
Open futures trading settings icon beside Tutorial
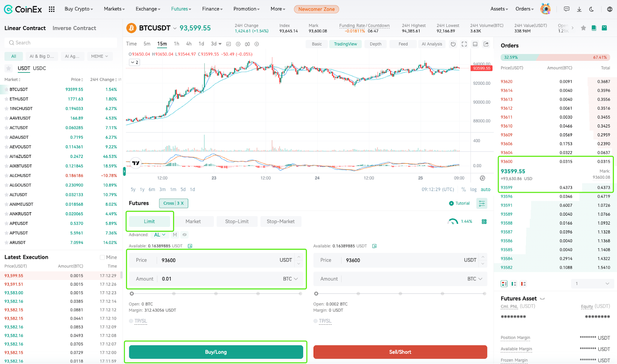click(482, 203)
